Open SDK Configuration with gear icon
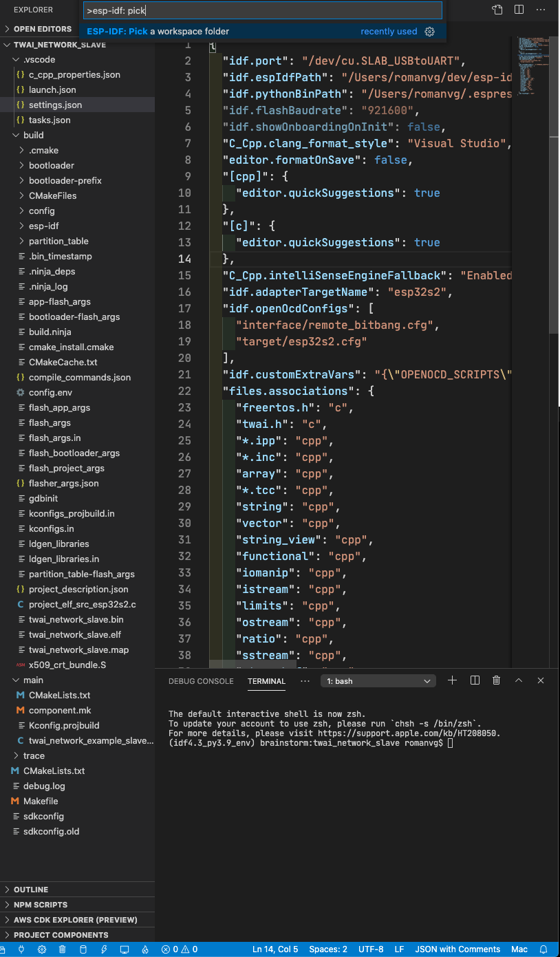 (x=41, y=949)
